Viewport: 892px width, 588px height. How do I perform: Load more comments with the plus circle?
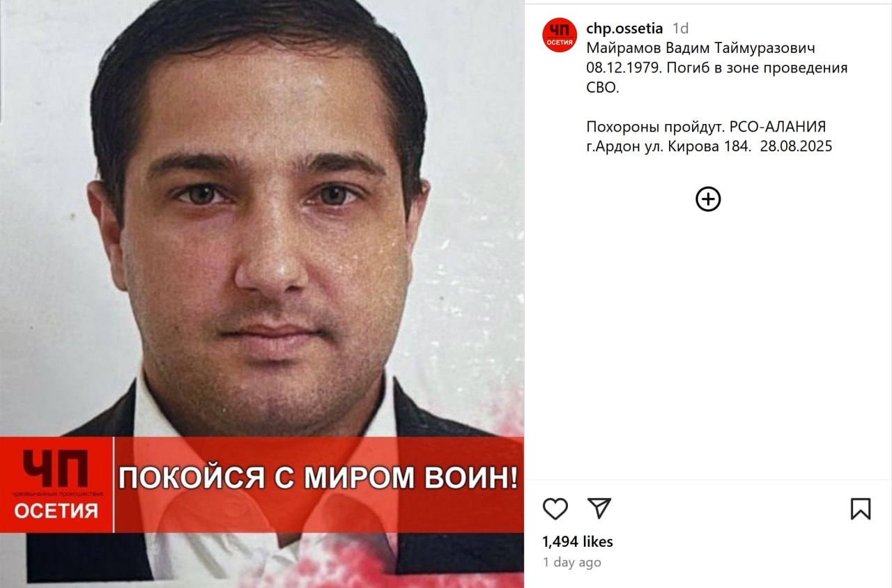[708, 199]
